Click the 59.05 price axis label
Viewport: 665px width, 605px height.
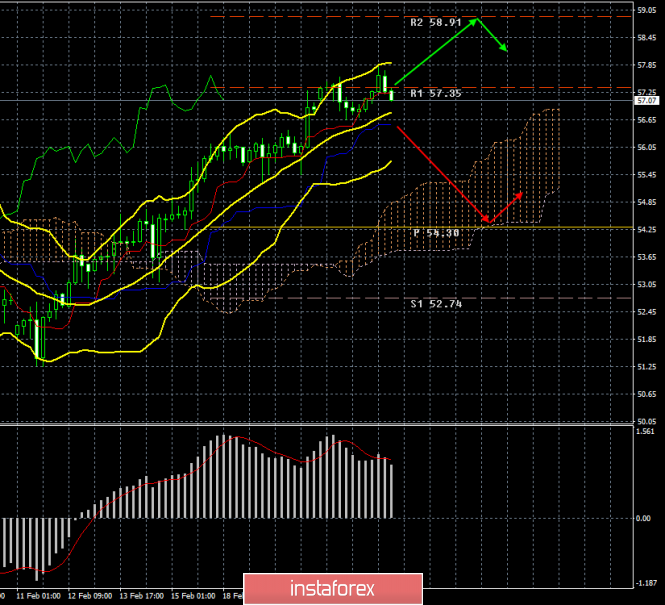pyautogui.click(x=646, y=11)
